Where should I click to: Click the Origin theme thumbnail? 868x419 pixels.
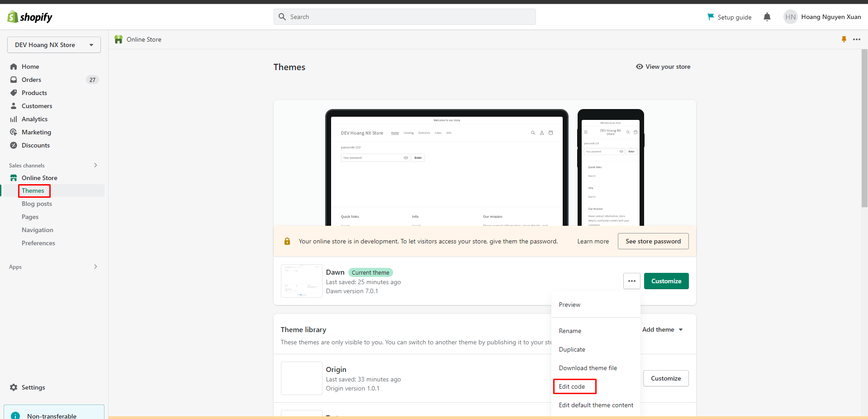[x=302, y=378]
